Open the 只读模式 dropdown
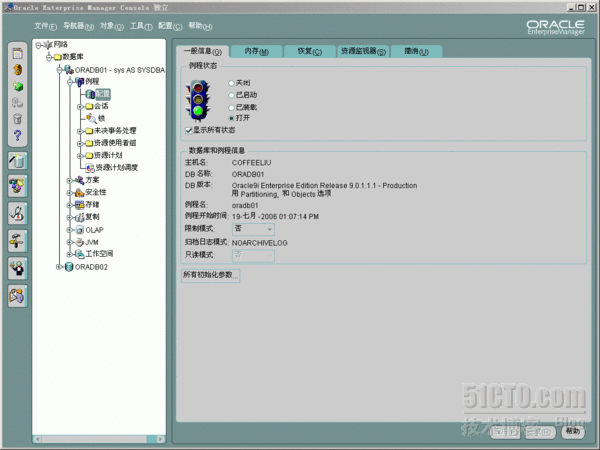 coord(253,255)
